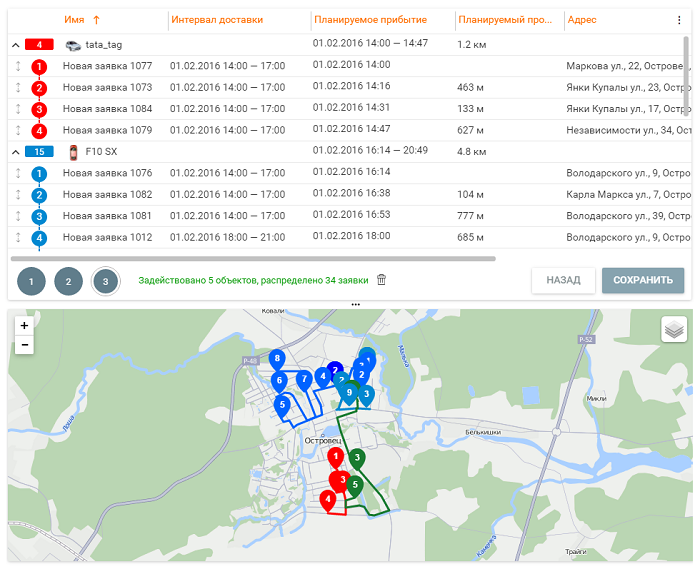
Task: Select row Новая заявка 1082
Action: coord(107,194)
